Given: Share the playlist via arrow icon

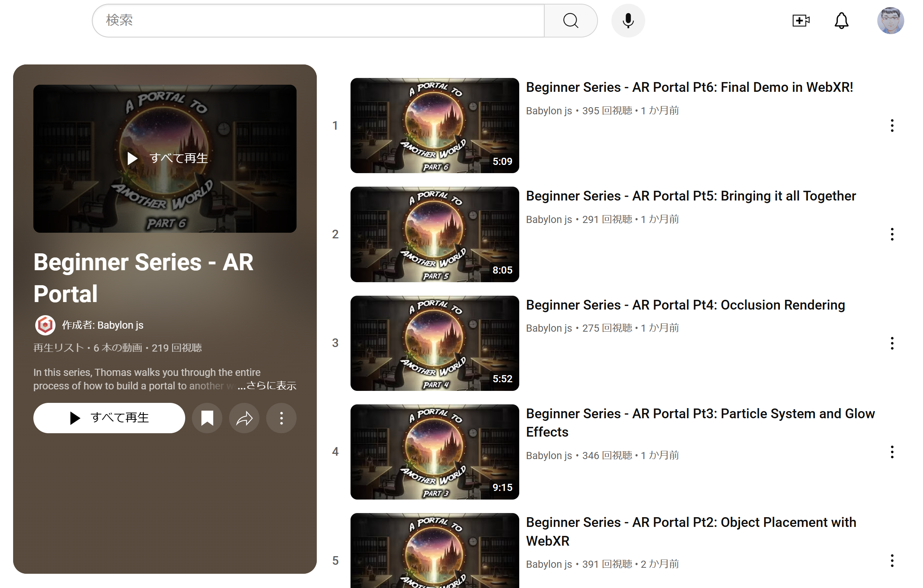Looking at the screenshot, I should click(x=244, y=418).
